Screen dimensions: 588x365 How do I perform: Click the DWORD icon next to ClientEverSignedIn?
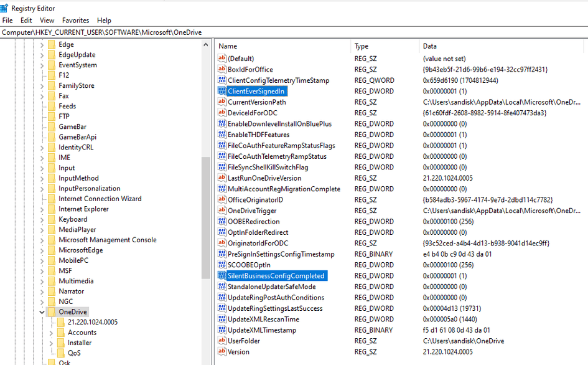coord(222,91)
